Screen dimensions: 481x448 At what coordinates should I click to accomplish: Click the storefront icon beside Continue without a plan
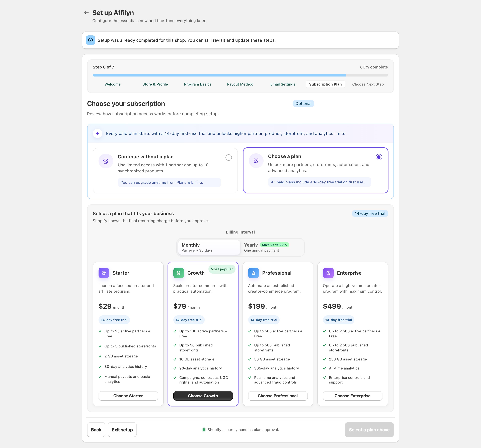tap(106, 161)
